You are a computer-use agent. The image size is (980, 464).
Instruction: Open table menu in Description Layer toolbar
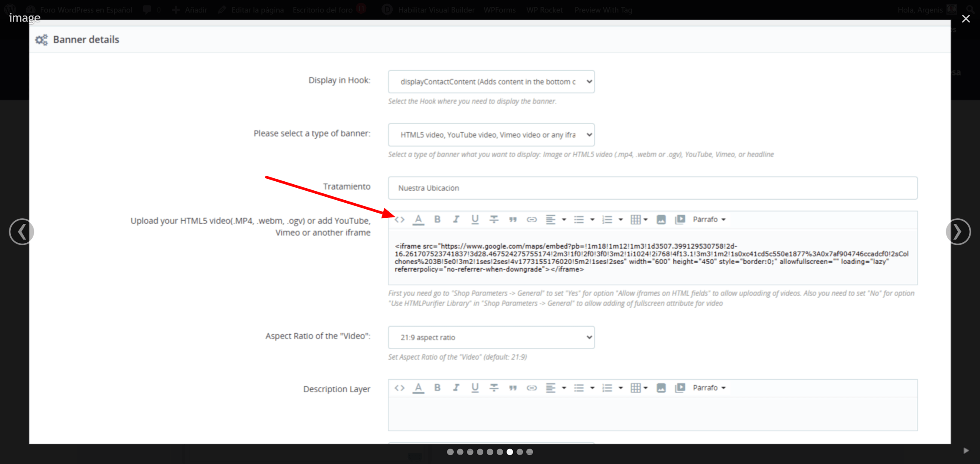click(639, 388)
